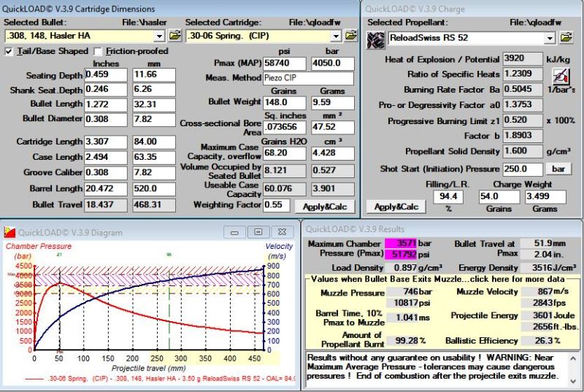
Task: Click Maximum Chamber Pressure 3571 bar value
Action: [x=400, y=244]
